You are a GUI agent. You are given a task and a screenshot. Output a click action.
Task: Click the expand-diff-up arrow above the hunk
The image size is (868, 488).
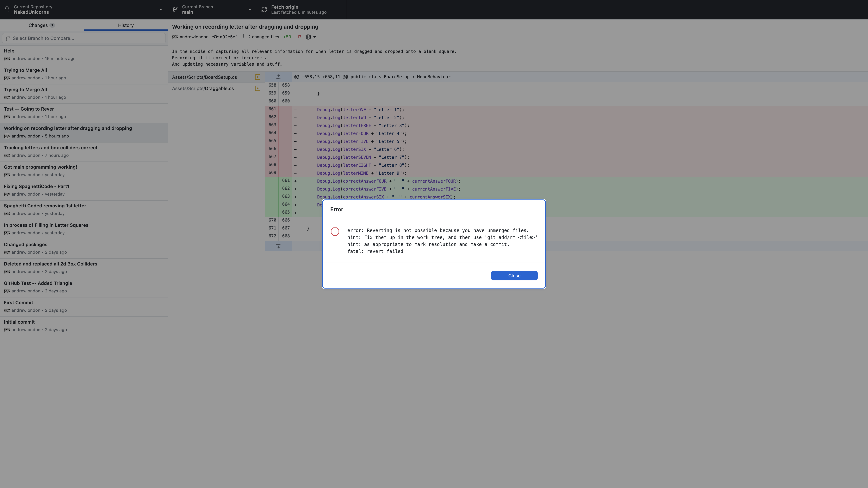click(279, 76)
